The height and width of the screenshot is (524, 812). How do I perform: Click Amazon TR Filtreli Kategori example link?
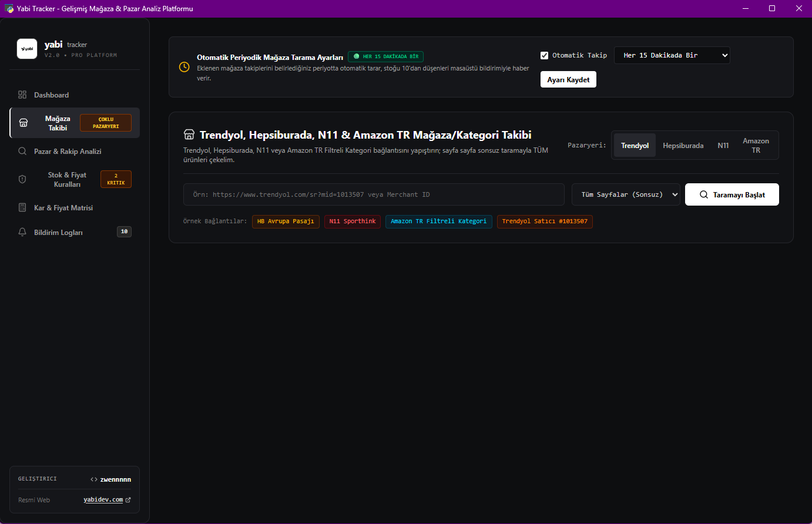[438, 221]
